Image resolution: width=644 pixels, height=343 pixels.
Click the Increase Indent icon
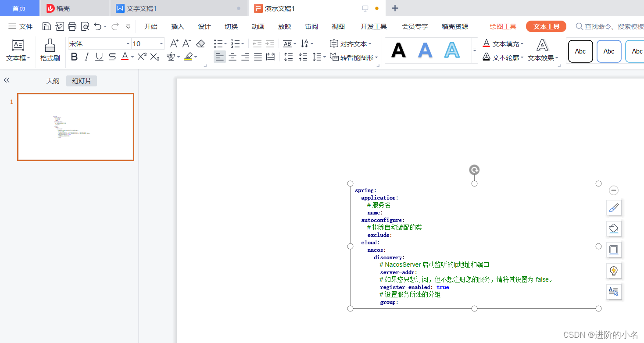270,43
